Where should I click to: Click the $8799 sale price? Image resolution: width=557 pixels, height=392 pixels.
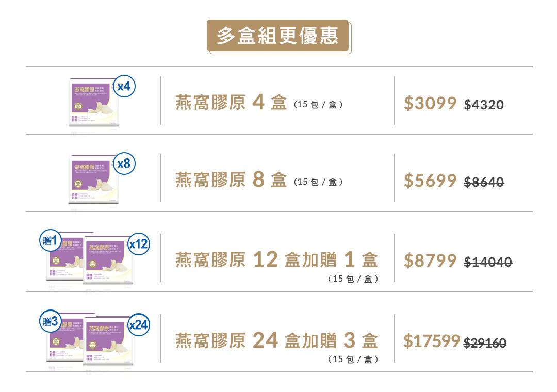pos(430,261)
